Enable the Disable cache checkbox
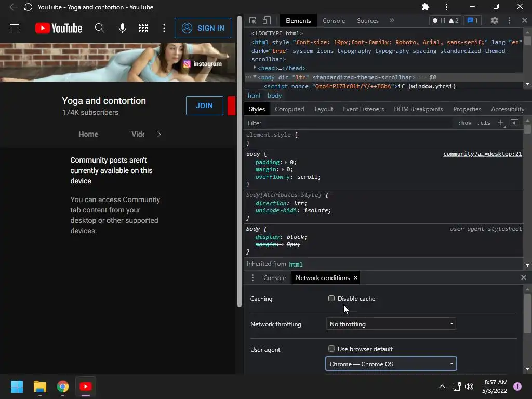532x399 pixels. coord(331,298)
